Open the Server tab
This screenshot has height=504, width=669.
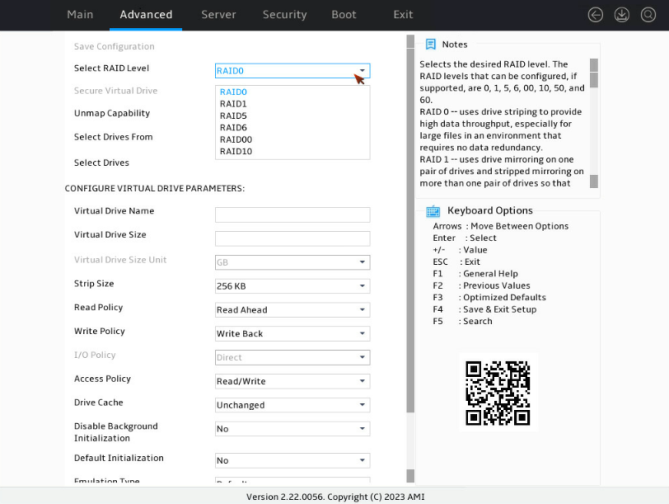click(x=218, y=15)
